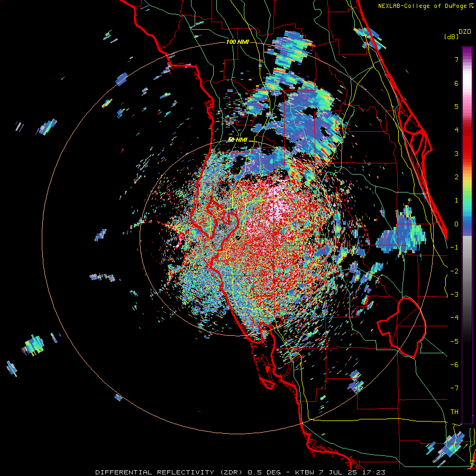Click the -6 value on the scale
Viewport: 476px width, 476px height.
(454, 365)
